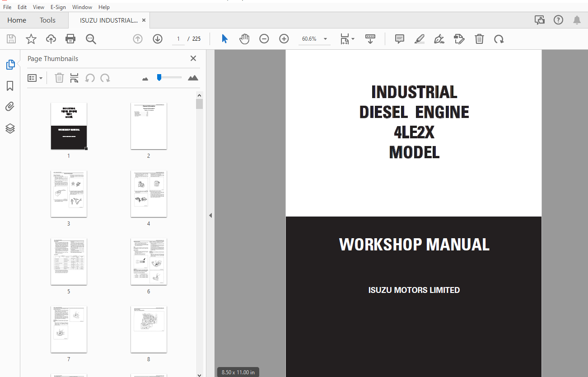Open thumbnail options dropdown menu
This screenshot has width=588, height=377.
35,78
